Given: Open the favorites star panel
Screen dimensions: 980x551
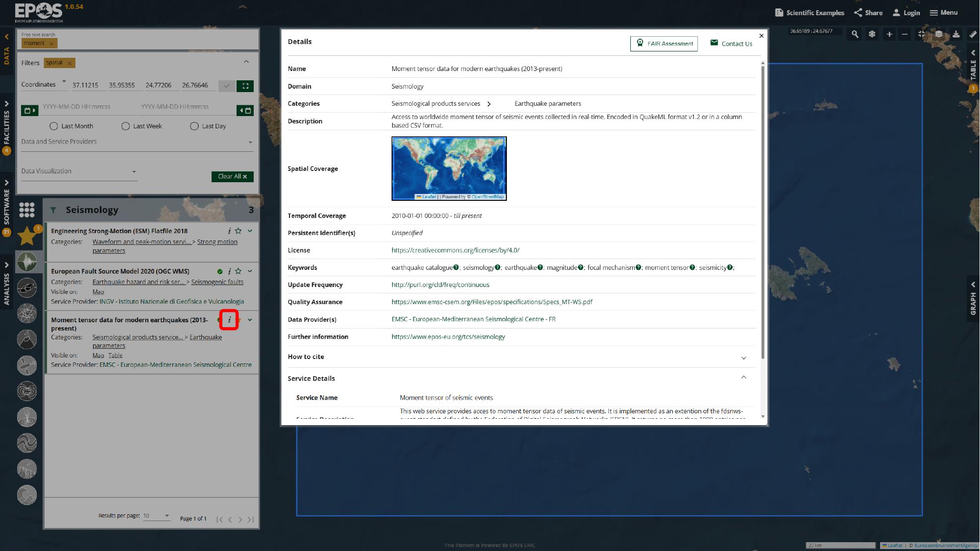Looking at the screenshot, I should click(x=27, y=236).
